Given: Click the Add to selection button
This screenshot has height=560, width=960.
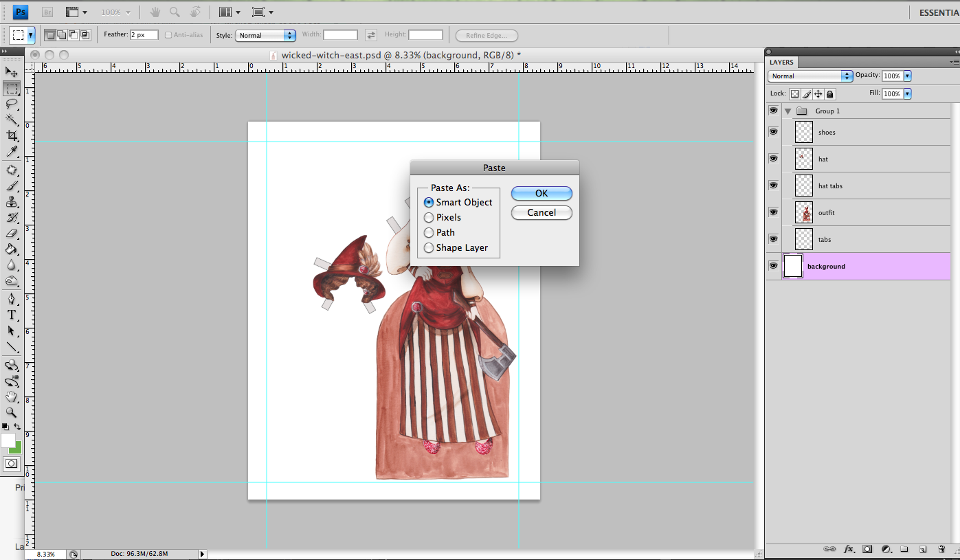Looking at the screenshot, I should tap(62, 35).
